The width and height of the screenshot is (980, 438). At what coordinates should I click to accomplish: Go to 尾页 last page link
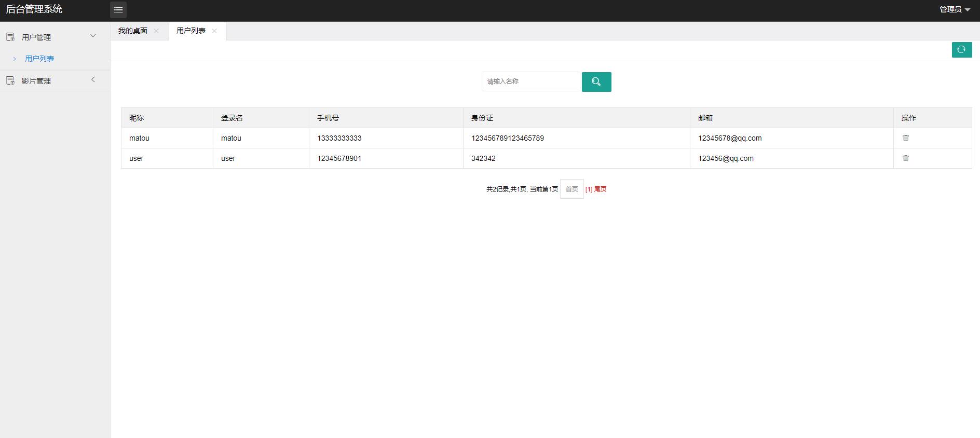[x=601, y=189]
